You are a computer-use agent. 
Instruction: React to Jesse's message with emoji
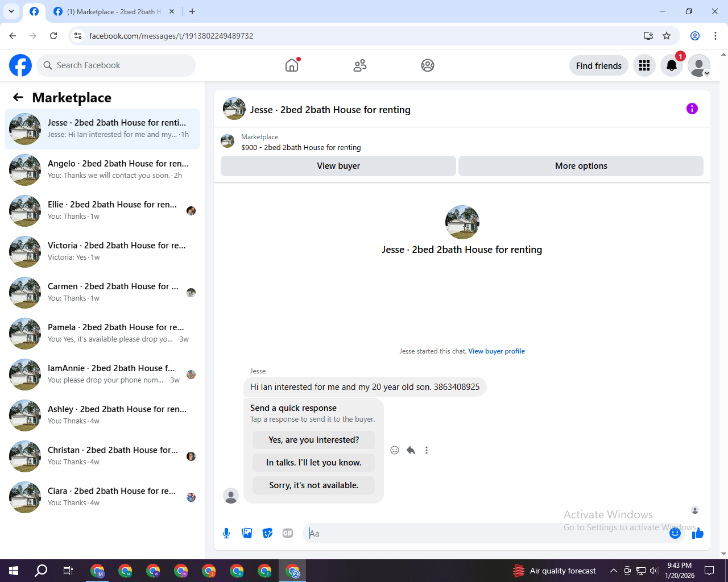[x=395, y=450]
